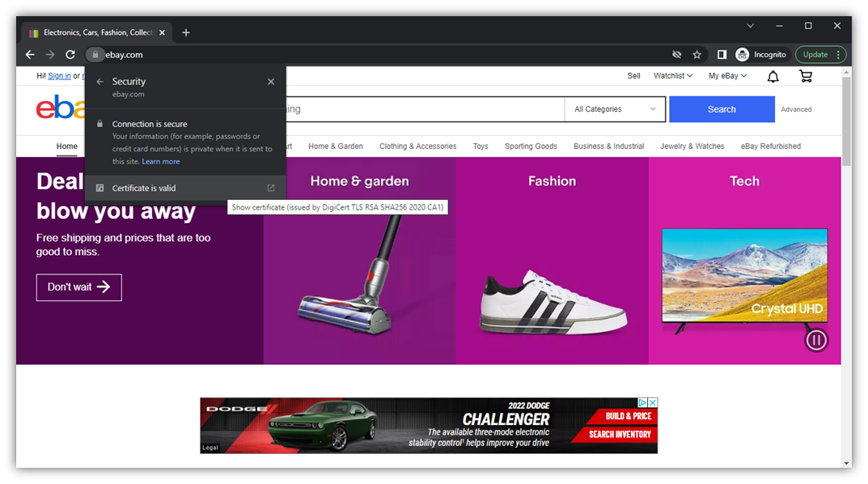Minimize the Chrome window

780,26
